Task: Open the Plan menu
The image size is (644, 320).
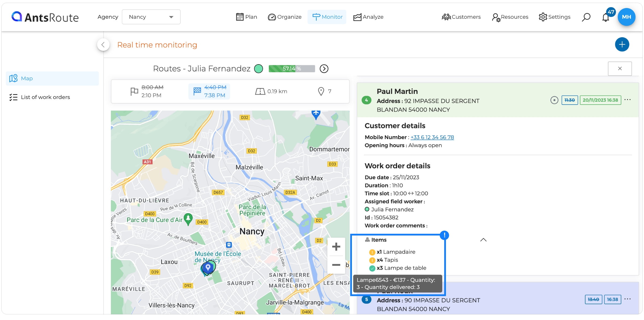Action: [x=246, y=17]
